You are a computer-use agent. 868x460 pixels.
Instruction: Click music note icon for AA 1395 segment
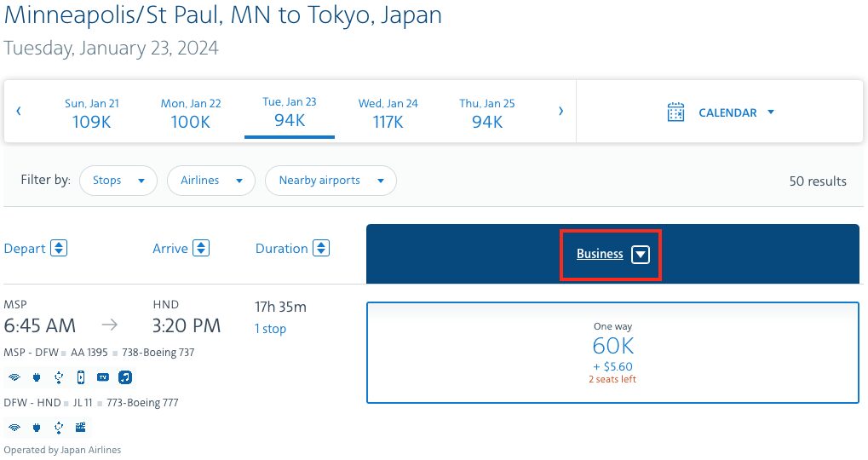[125, 377]
